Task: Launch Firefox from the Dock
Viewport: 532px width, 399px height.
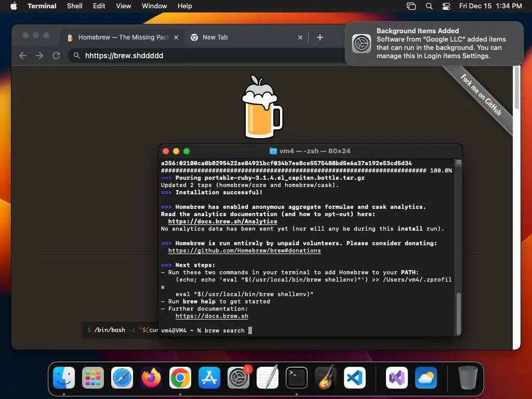Action: pos(151,378)
